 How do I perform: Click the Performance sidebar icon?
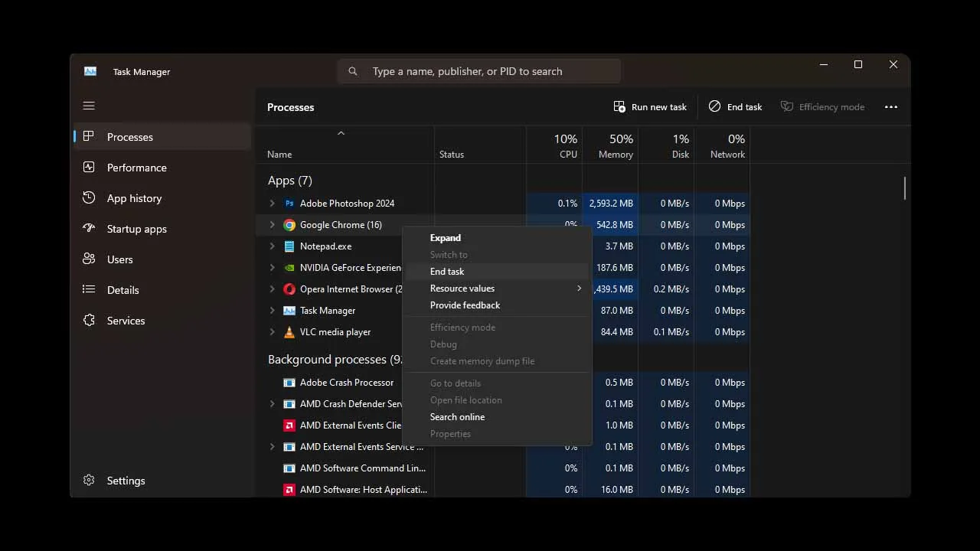click(x=89, y=168)
